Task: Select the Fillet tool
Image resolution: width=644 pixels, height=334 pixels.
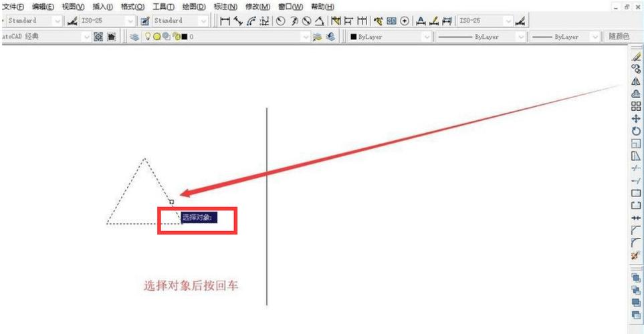Action: point(636,243)
